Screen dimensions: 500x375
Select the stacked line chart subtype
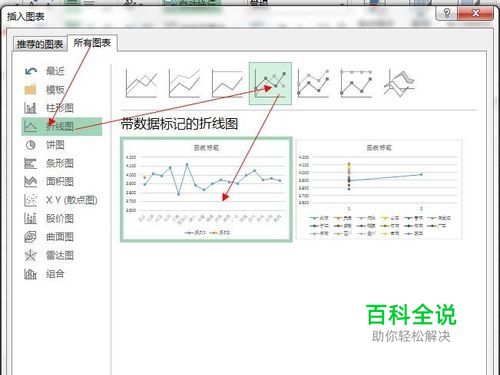pos(184,83)
